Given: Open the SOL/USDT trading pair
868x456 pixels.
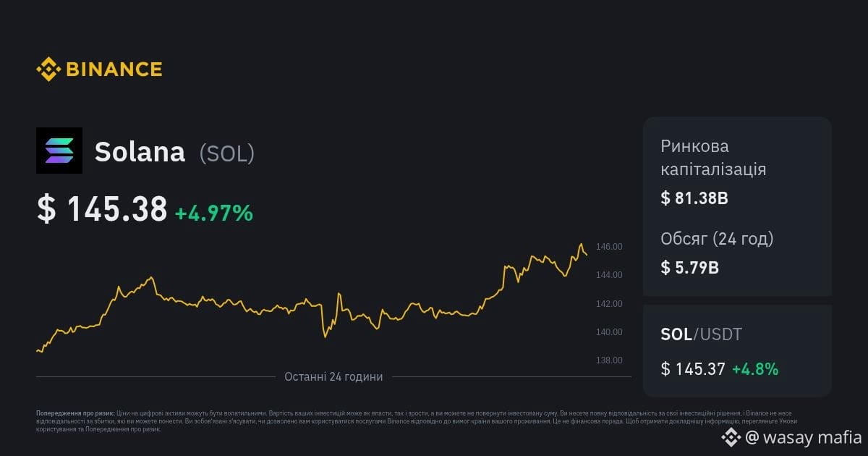Looking at the screenshot, I should pos(701,334).
